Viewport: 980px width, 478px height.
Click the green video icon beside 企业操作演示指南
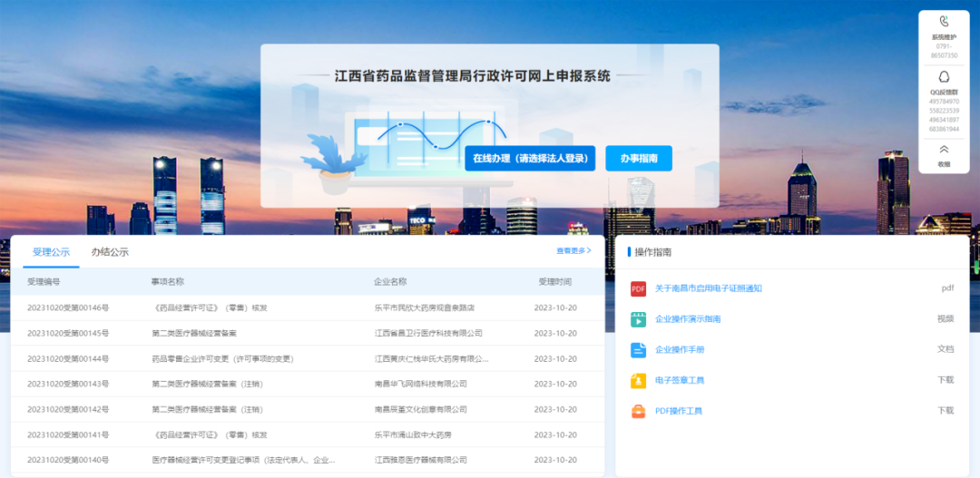point(638,319)
